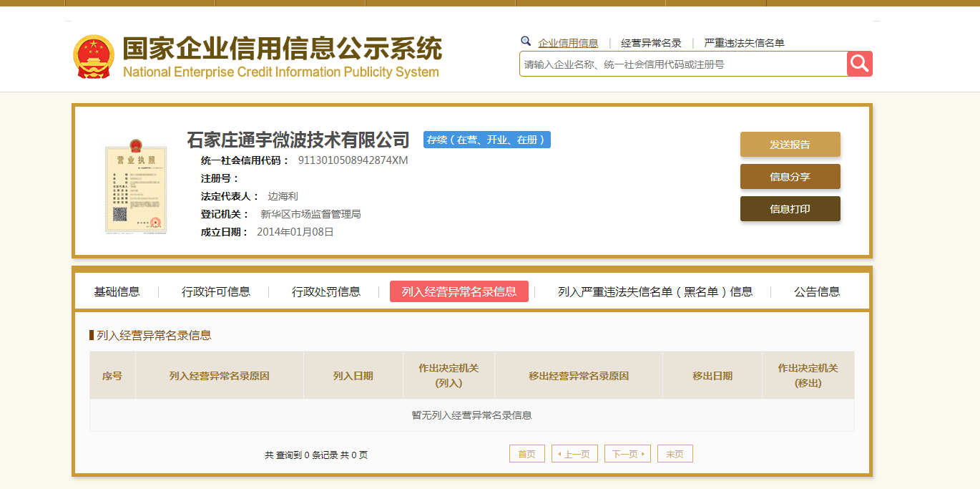Click the 作出决定机关(列入) column header

449,375
